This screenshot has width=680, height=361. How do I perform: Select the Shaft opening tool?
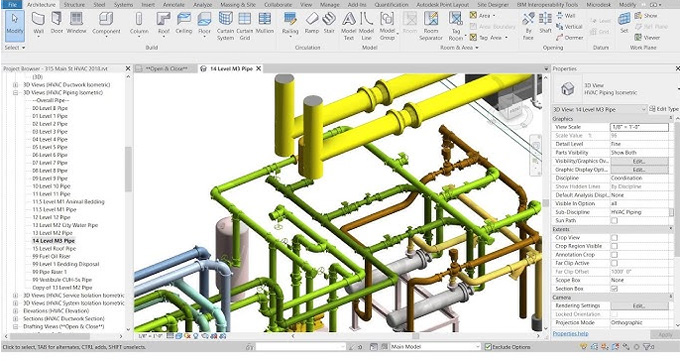[x=545, y=23]
